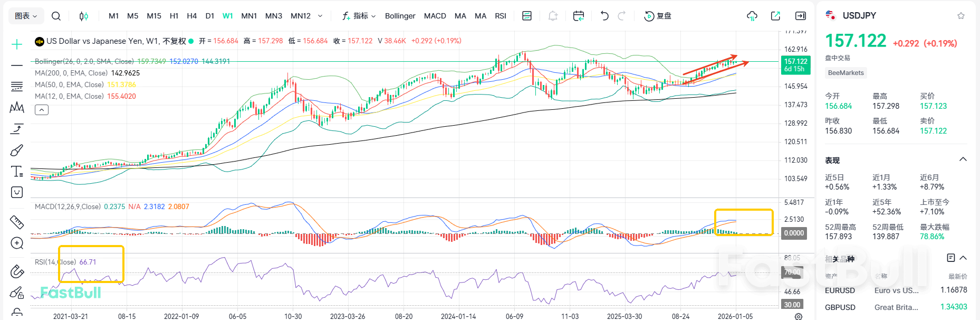Open the 图表 dropdown menu
This screenshot has height=320, width=980.
pos(26,16)
